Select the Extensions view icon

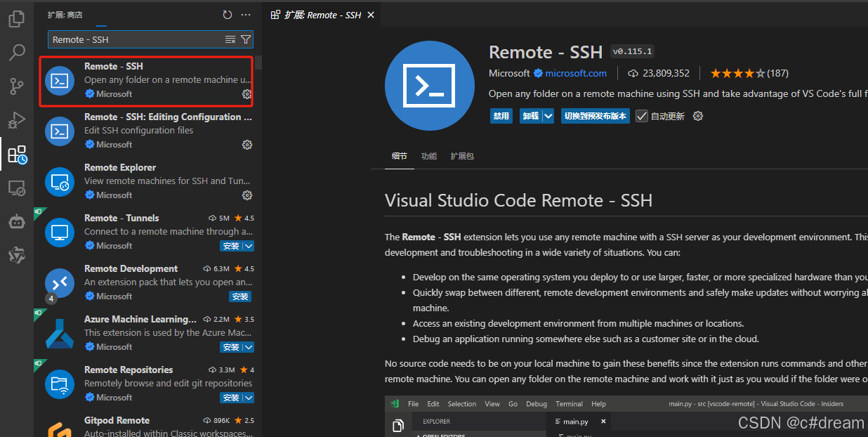click(x=17, y=154)
